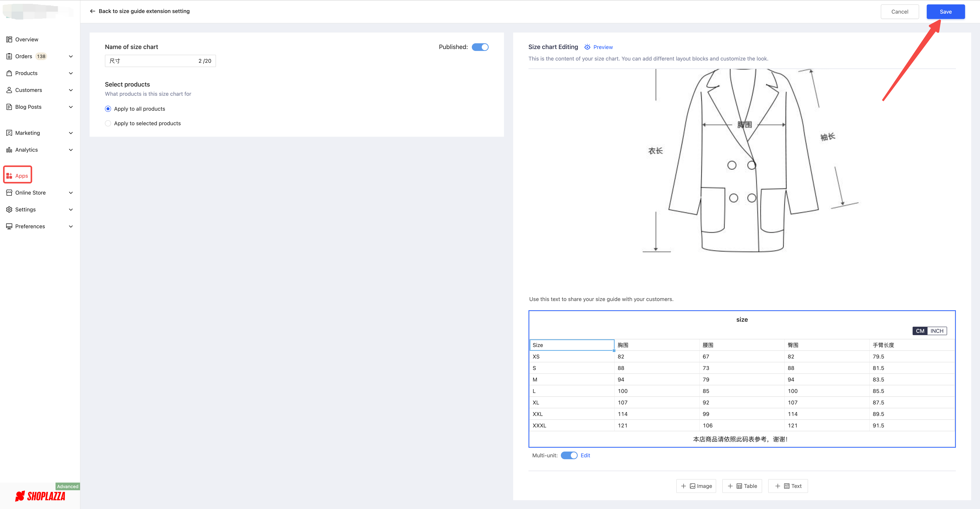The height and width of the screenshot is (509, 980).
Task: Expand the Marketing menu chevron
Action: coord(71,133)
